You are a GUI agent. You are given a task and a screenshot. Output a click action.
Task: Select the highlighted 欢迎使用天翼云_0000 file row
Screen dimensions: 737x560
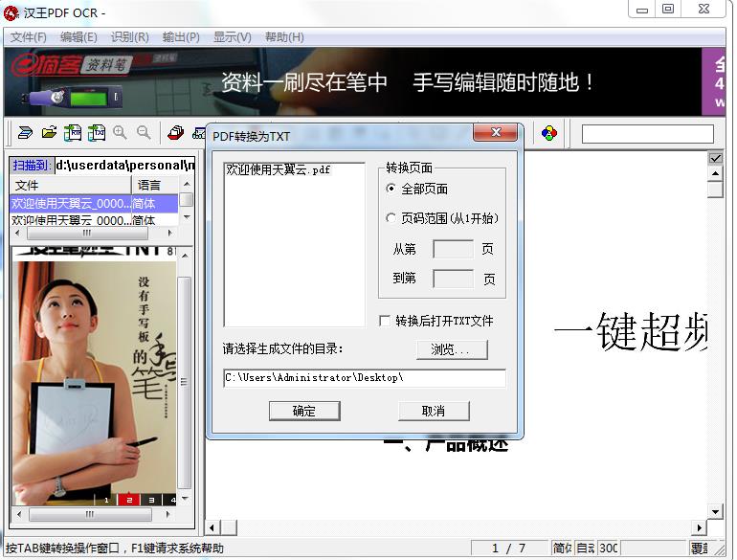[94, 204]
